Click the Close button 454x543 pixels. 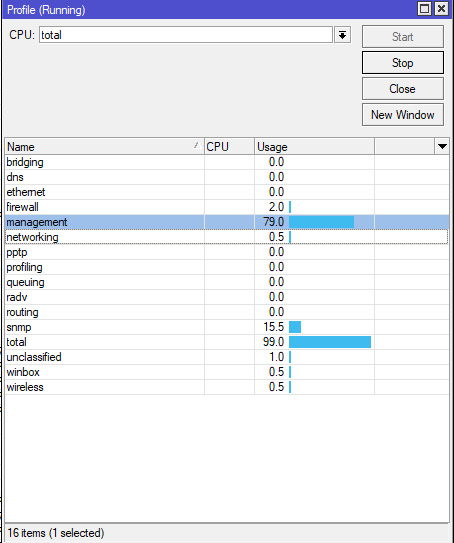tap(403, 89)
